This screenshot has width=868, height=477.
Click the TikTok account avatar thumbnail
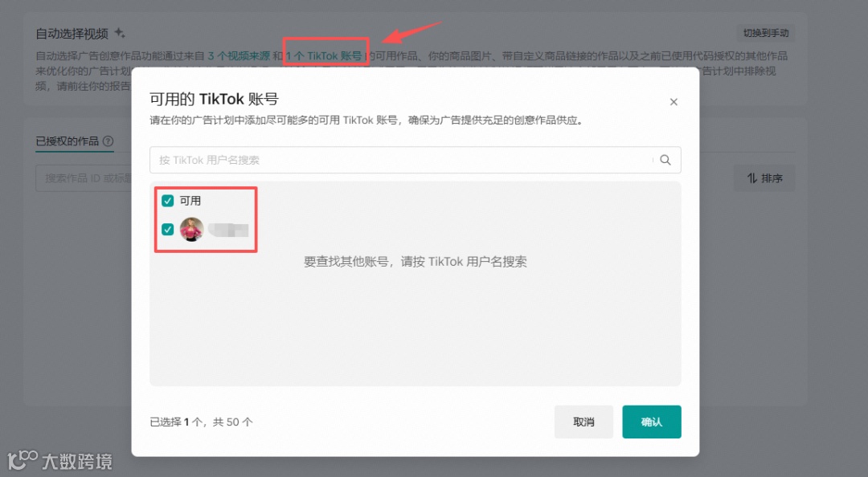191,229
